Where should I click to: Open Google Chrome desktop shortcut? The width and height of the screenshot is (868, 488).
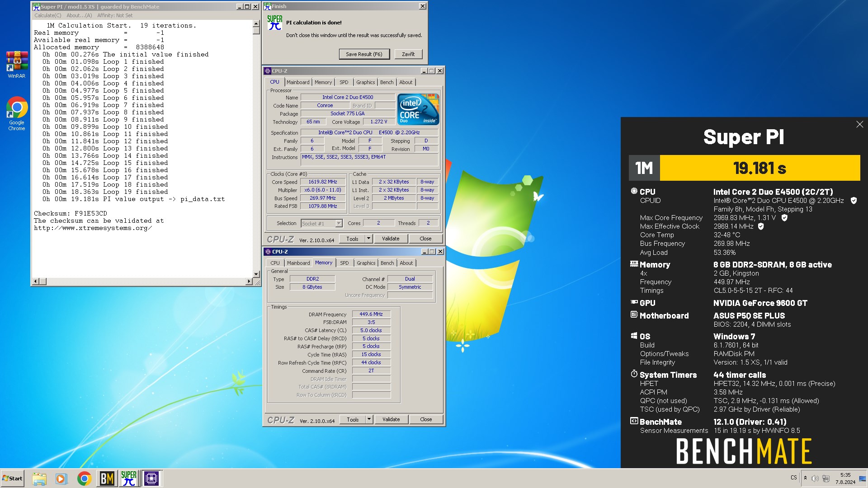point(17,113)
